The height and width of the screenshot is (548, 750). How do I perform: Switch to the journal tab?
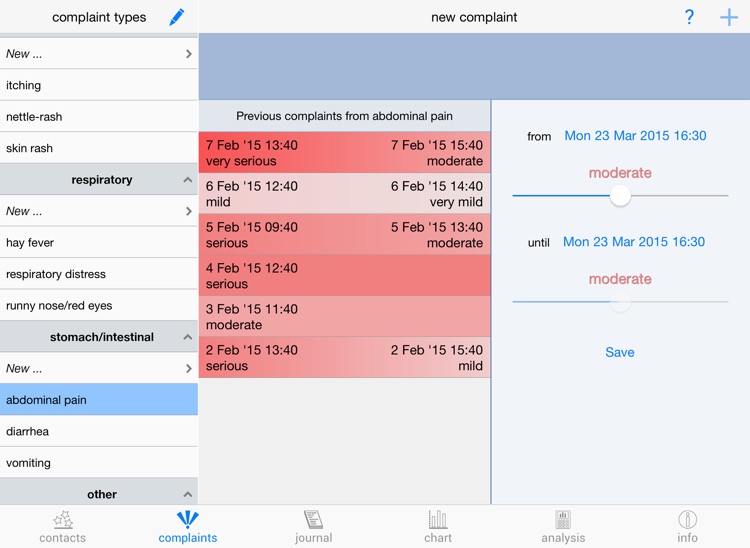click(x=313, y=526)
